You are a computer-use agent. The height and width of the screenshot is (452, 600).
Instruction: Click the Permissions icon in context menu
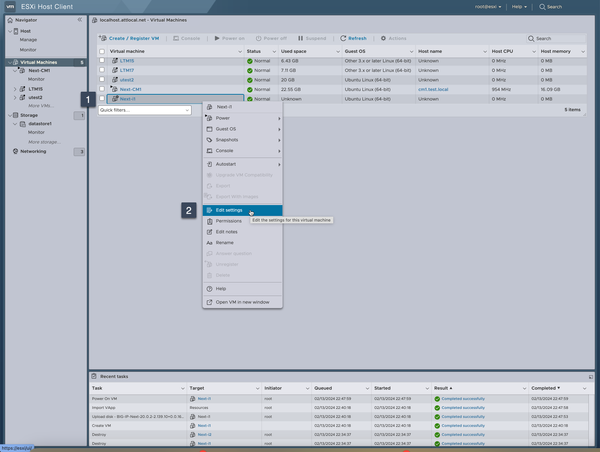pyautogui.click(x=210, y=221)
